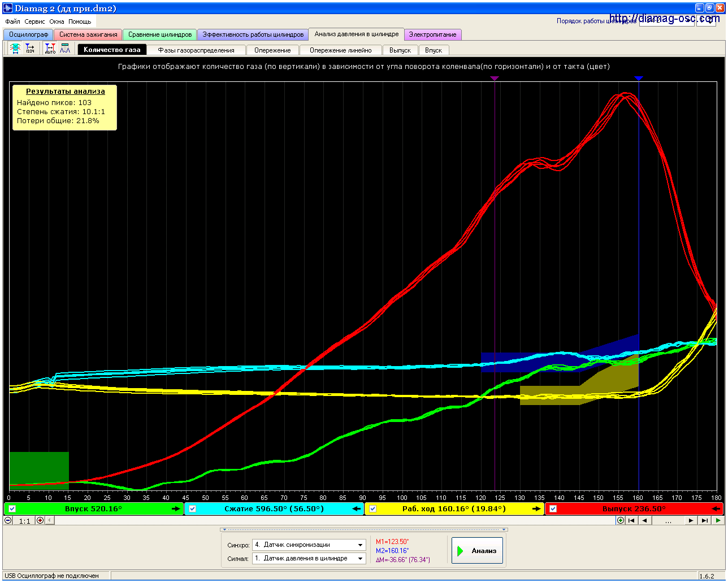Screen dimensions: 728x583
Task: Toggle the Сжатие 596.50° stroke checkbox
Action: [x=193, y=509]
